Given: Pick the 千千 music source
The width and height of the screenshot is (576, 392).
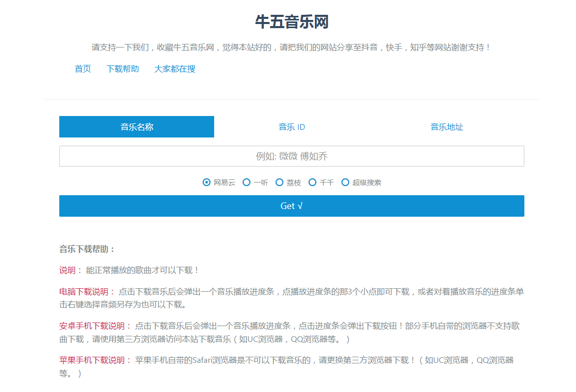Looking at the screenshot, I should [x=312, y=182].
